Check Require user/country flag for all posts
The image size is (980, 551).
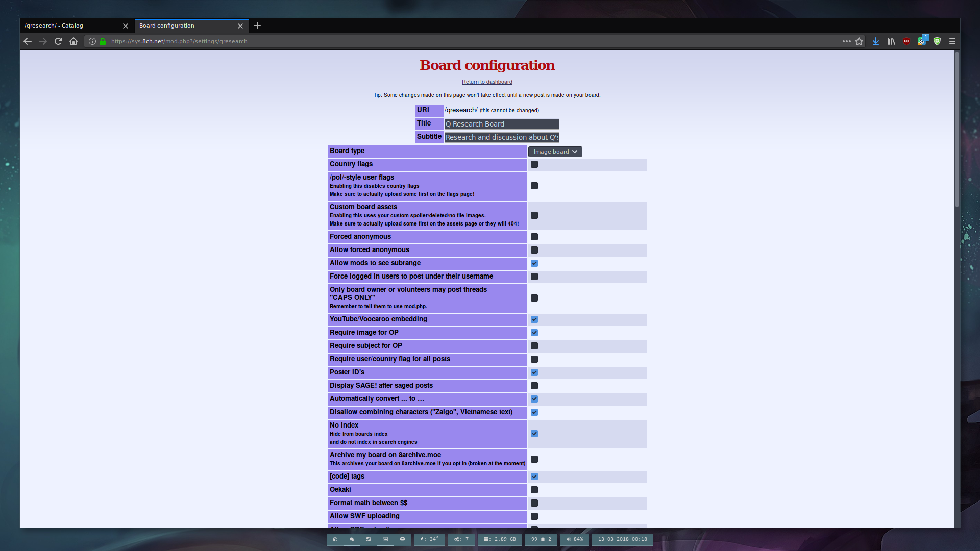coord(534,359)
